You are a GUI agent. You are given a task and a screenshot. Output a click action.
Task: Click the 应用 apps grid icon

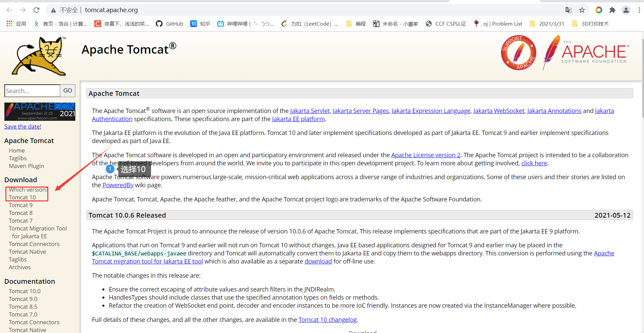pyautogui.click(x=9, y=24)
